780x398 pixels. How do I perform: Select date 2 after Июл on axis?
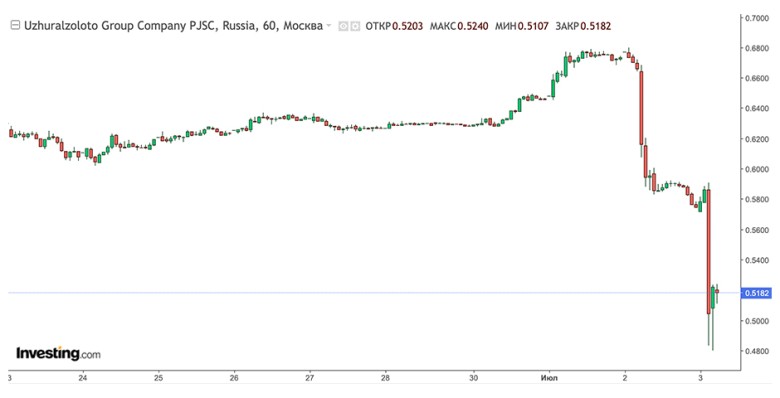(x=625, y=378)
